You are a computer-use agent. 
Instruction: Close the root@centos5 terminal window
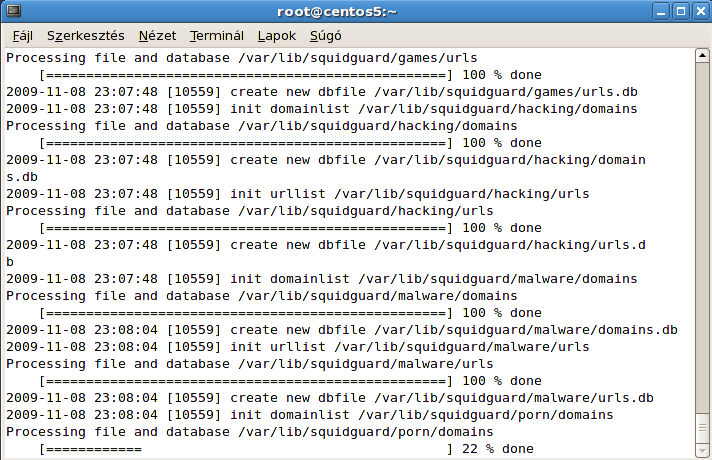[699, 12]
